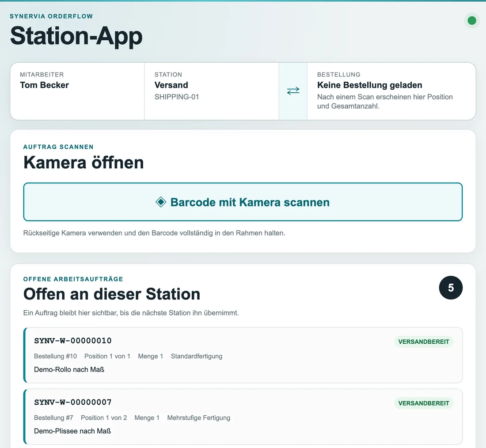Click Position 1 von 2 text

[104, 418]
